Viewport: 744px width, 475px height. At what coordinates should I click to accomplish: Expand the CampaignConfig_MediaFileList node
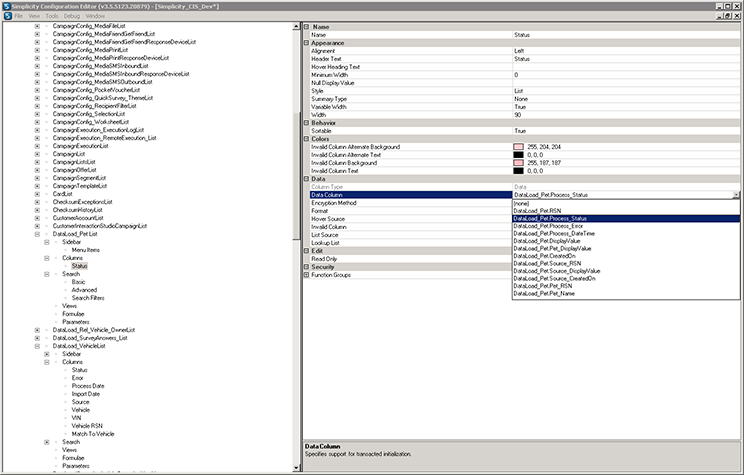click(x=37, y=26)
